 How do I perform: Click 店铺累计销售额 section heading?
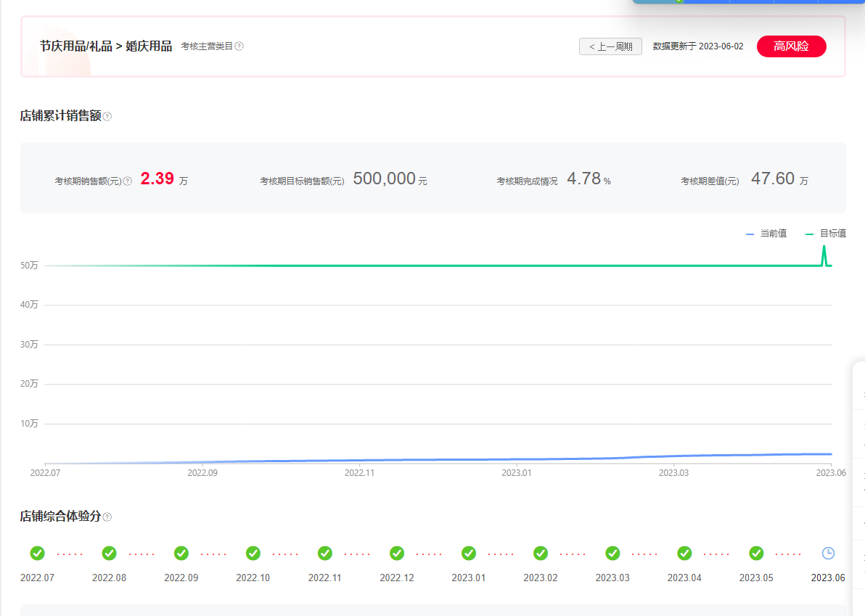tap(61, 116)
